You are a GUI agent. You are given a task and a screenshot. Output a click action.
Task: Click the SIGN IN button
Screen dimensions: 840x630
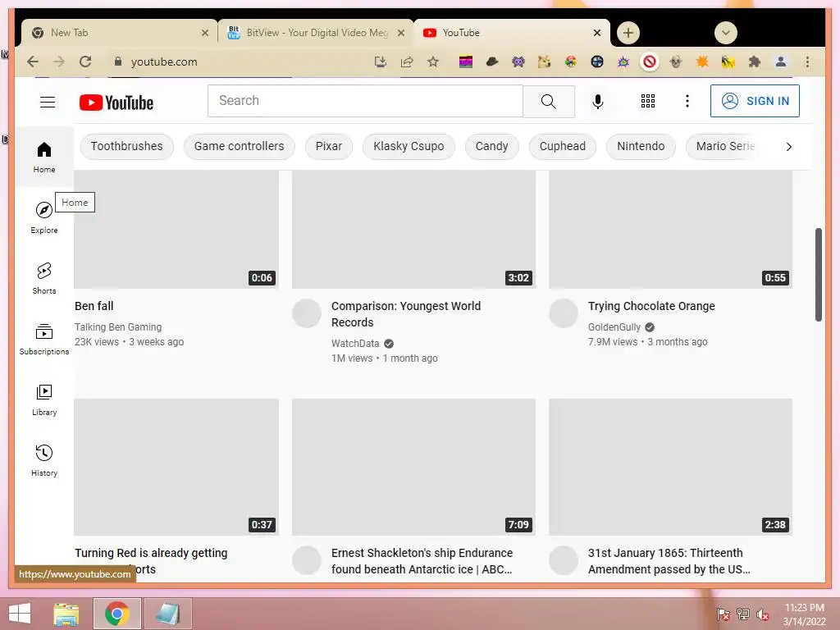point(755,101)
